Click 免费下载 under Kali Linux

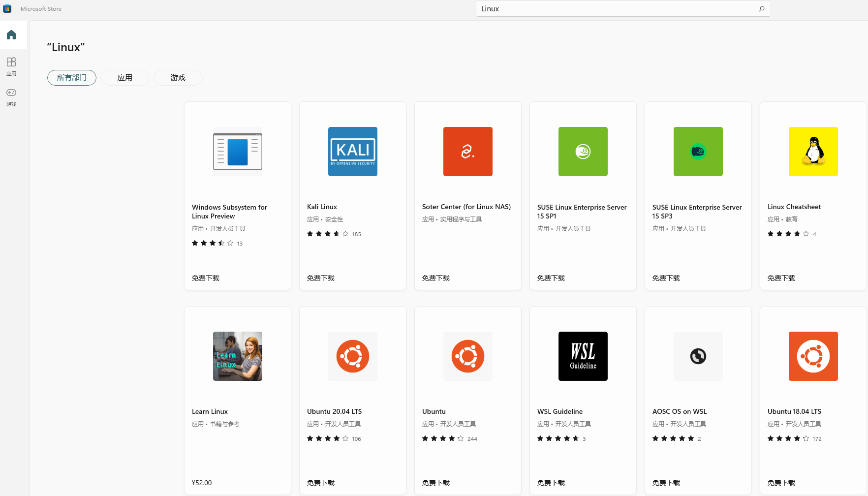321,278
